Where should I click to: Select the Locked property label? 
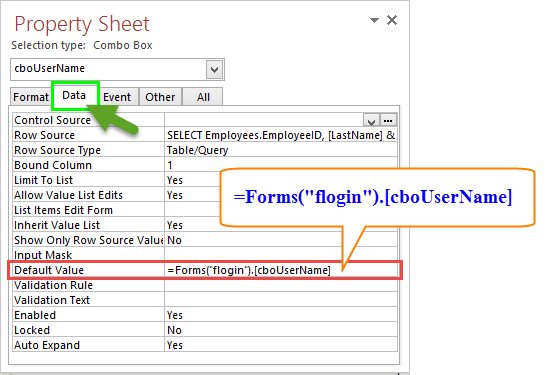32,330
